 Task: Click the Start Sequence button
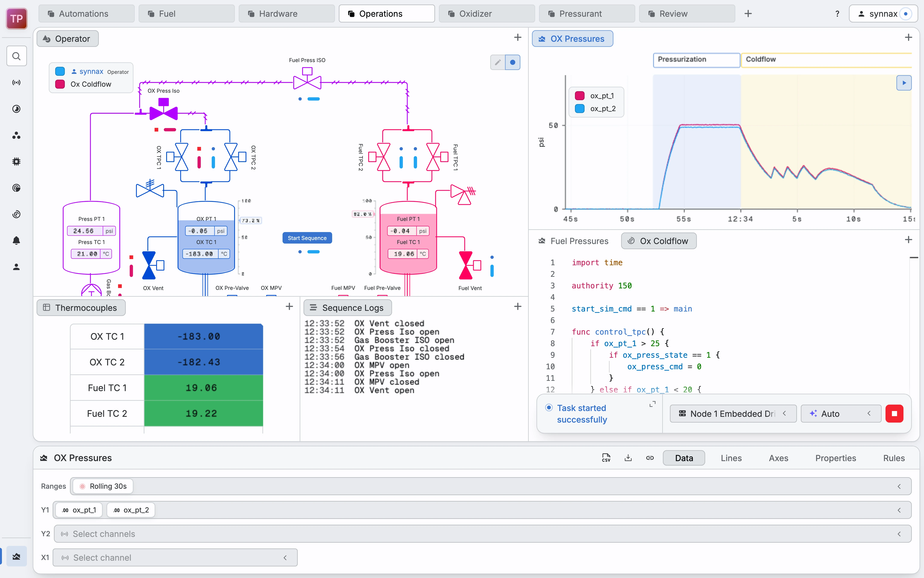[x=307, y=238]
